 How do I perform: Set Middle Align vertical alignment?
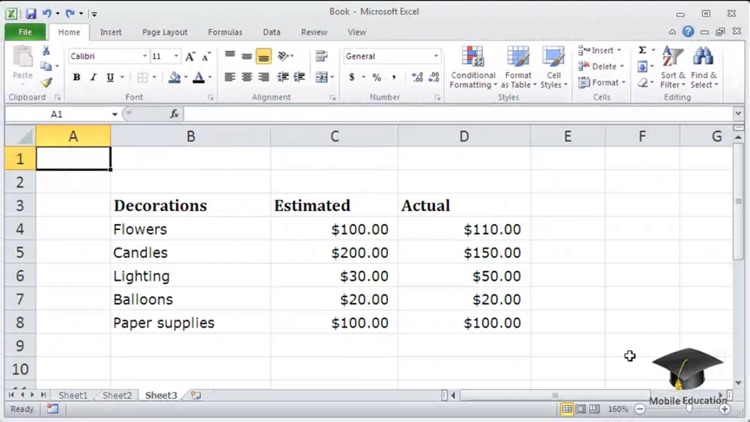point(247,56)
